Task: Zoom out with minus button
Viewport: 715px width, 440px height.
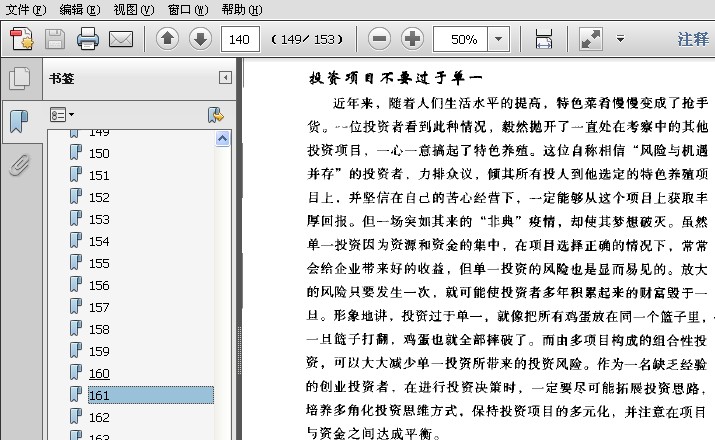Action: click(379, 39)
